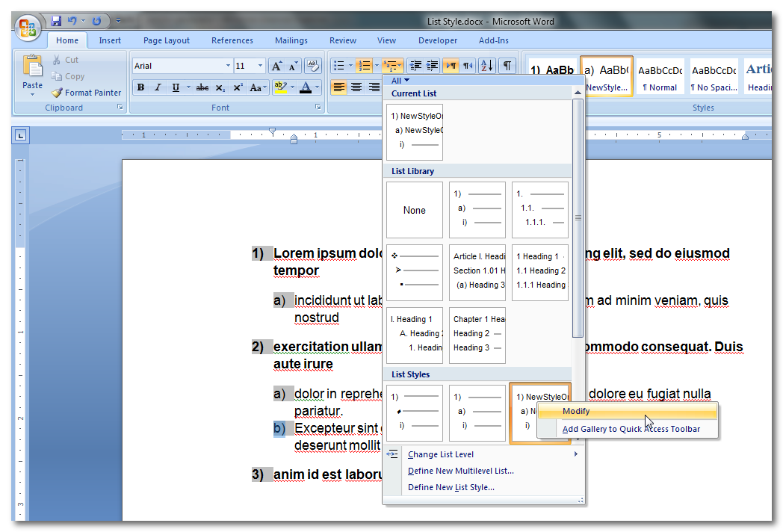Select None in the List Library
Image resolution: width=783 pixels, height=532 pixels.
(415, 210)
